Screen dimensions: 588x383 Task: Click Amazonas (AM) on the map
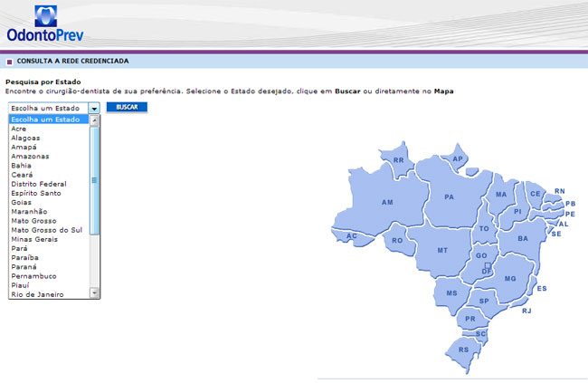(x=387, y=203)
